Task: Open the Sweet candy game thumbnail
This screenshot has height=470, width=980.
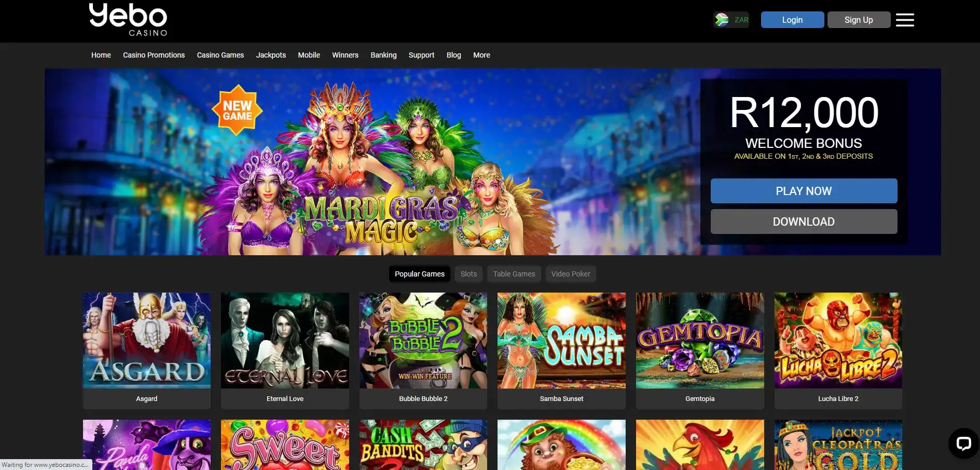Action: coord(285,445)
